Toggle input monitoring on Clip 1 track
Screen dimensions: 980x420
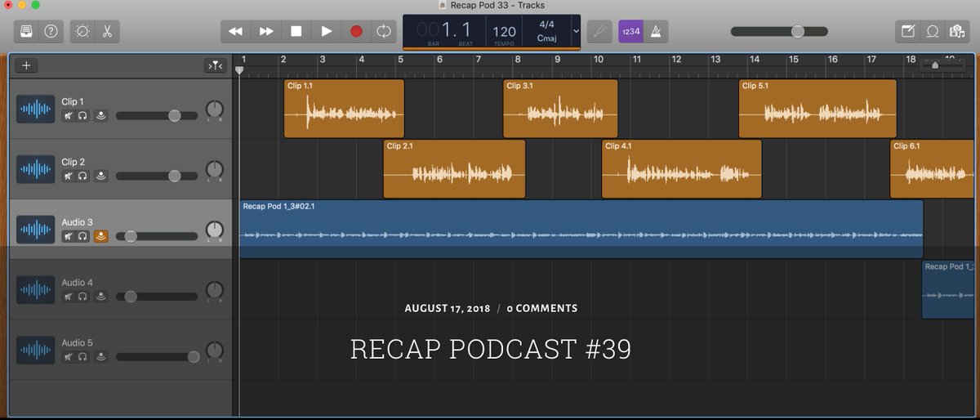point(101,116)
